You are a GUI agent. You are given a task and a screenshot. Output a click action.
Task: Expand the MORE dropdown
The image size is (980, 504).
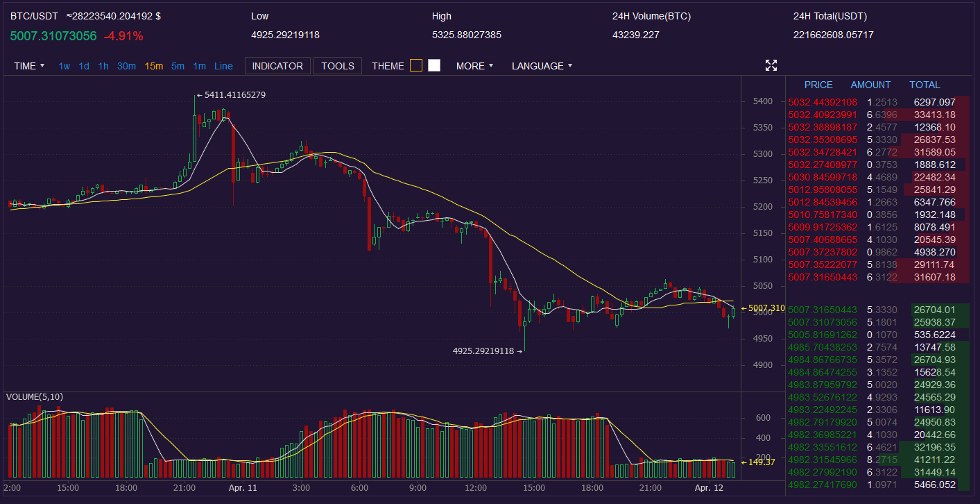point(474,66)
